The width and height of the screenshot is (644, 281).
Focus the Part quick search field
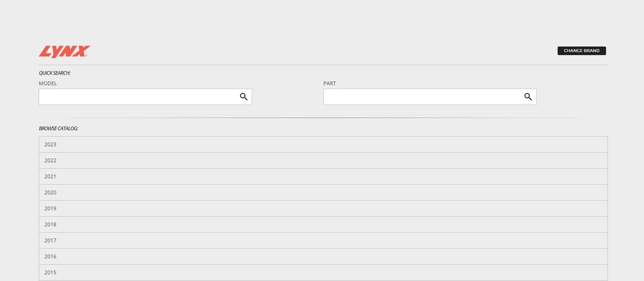423,97
